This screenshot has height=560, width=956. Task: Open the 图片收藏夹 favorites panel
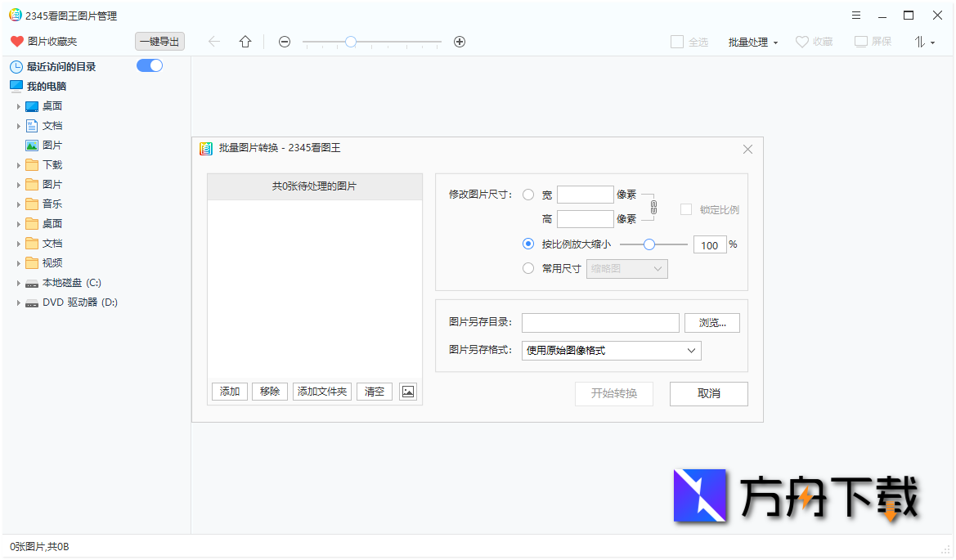tap(49, 41)
